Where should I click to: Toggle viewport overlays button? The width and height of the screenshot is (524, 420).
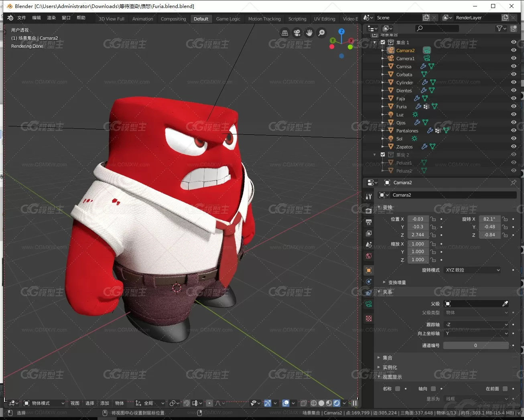286,403
